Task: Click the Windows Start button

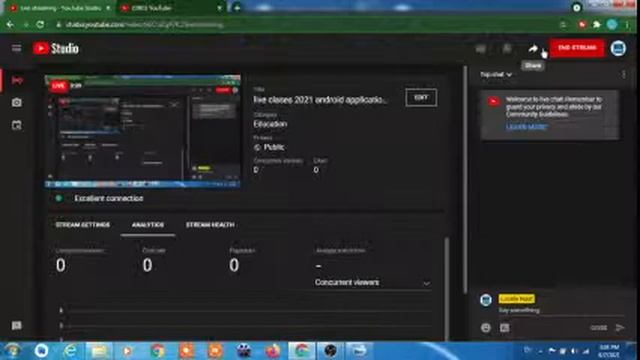Action: click(x=13, y=351)
